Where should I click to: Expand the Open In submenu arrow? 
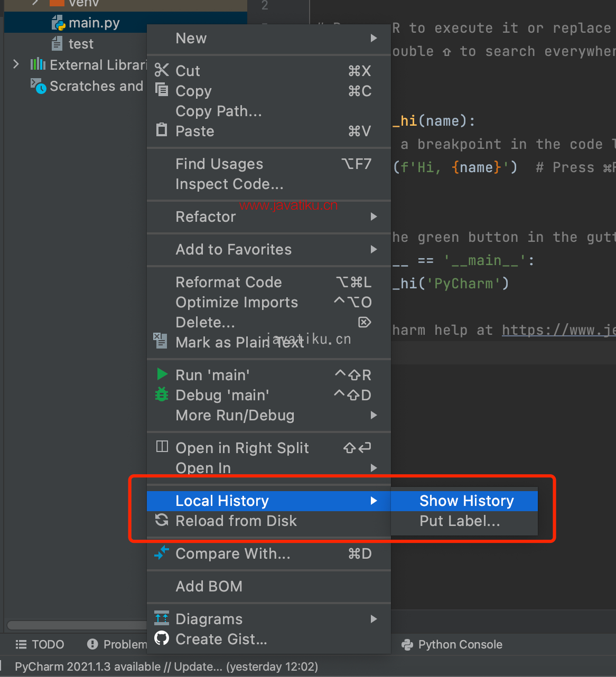tap(374, 468)
